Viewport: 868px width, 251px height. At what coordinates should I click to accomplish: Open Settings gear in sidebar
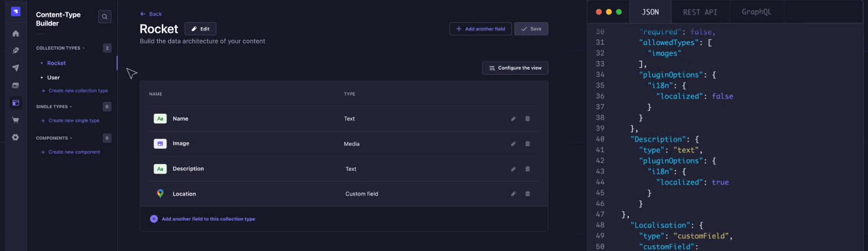click(x=16, y=138)
